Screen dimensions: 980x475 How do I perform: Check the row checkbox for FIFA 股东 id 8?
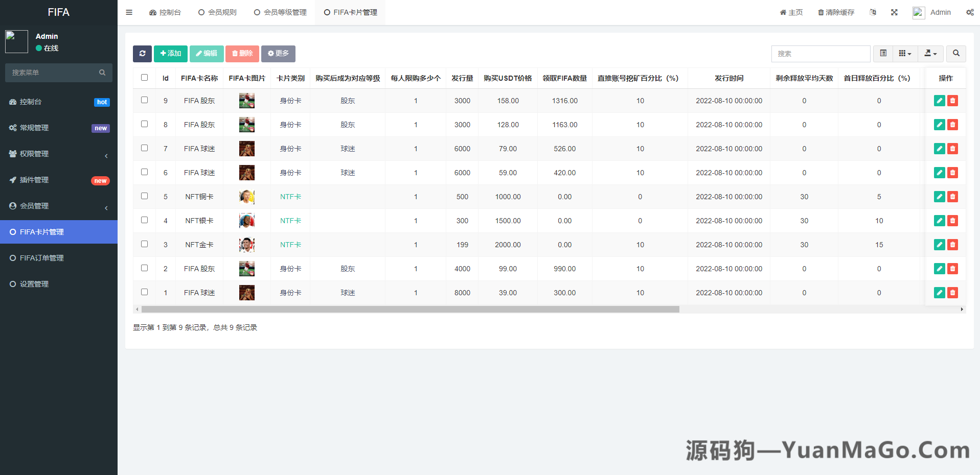coord(144,124)
